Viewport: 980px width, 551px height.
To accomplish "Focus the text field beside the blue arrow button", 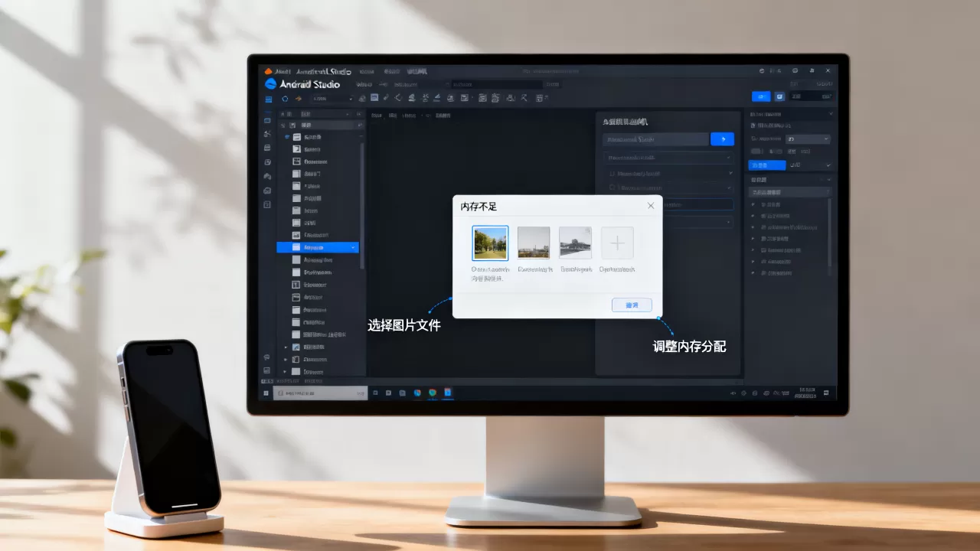I will pyautogui.click(x=655, y=139).
